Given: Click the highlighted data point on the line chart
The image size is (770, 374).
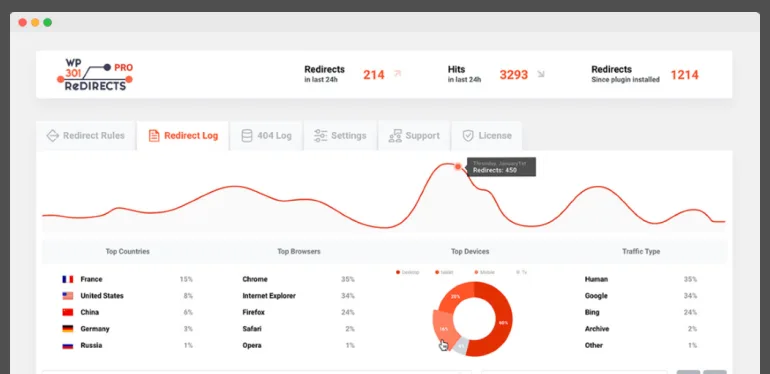Looking at the screenshot, I should click(x=458, y=167).
